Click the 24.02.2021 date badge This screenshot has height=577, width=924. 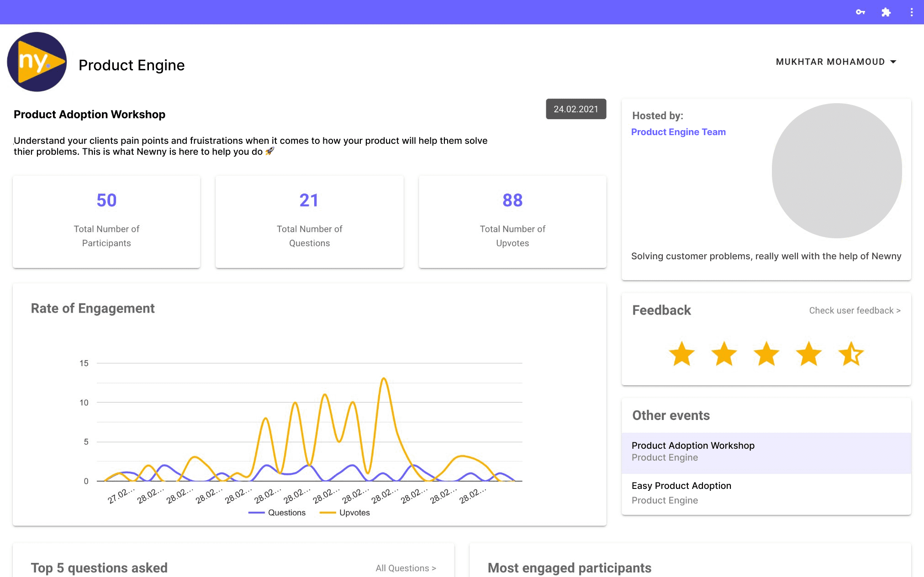pyautogui.click(x=576, y=109)
